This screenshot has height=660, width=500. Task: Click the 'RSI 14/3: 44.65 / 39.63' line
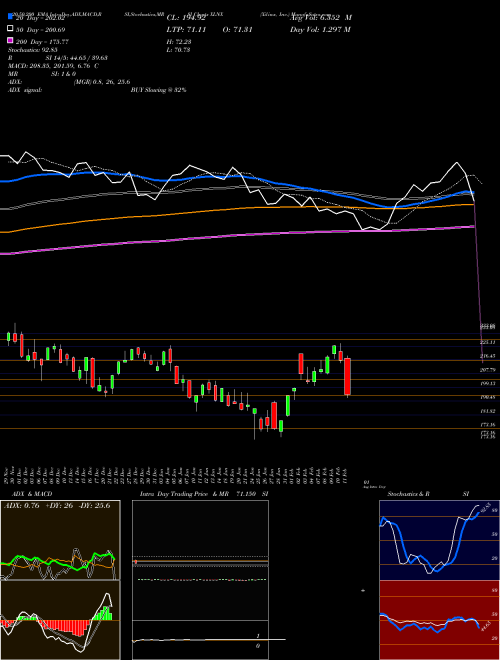click(x=58, y=58)
